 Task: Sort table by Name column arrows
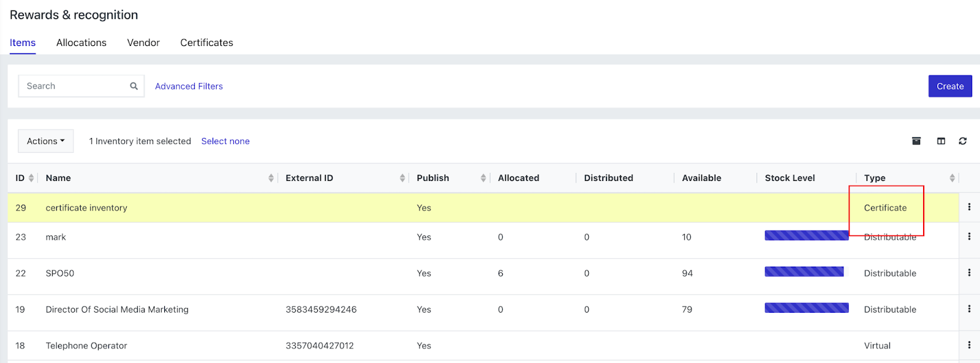pos(271,178)
